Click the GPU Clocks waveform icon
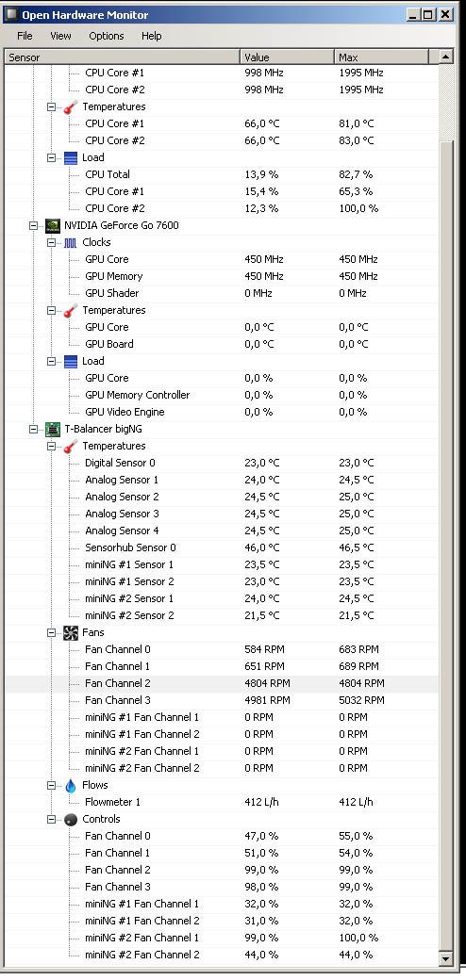This screenshot has width=466, height=980. (71, 242)
